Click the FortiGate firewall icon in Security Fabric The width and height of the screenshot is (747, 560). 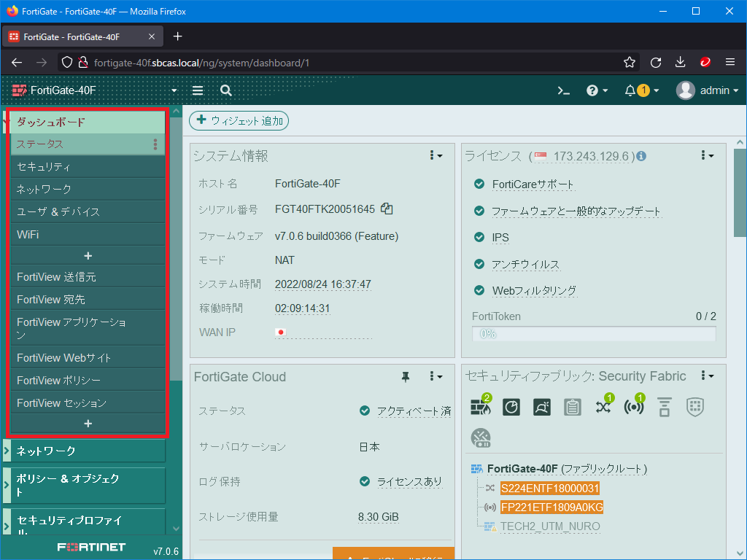point(481,405)
